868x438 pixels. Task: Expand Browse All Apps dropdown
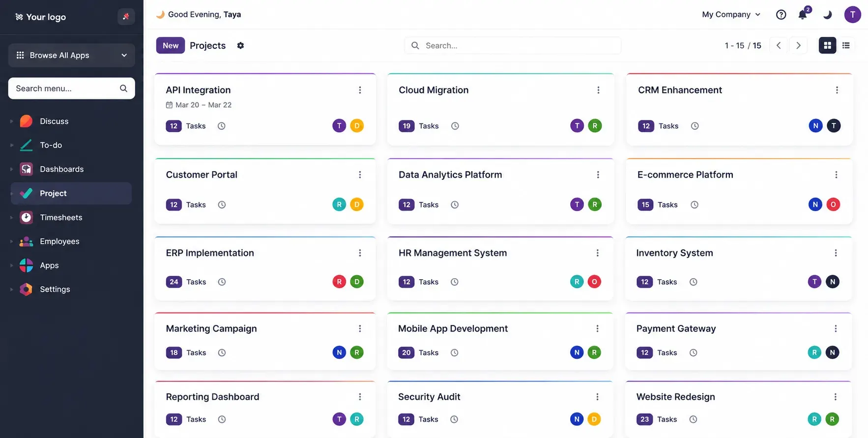[71, 55]
